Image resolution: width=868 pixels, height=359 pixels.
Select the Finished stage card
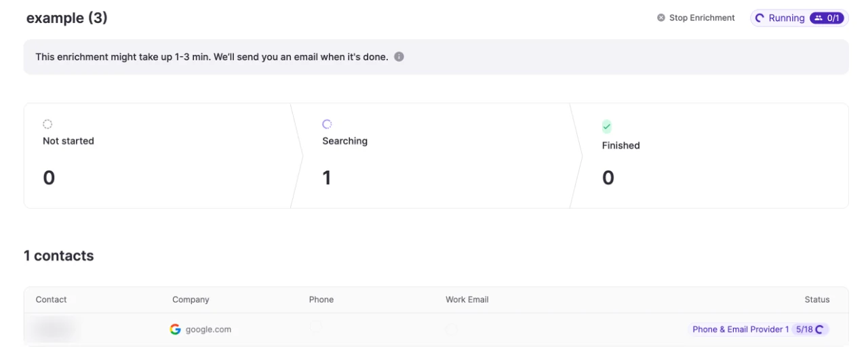[x=711, y=156]
